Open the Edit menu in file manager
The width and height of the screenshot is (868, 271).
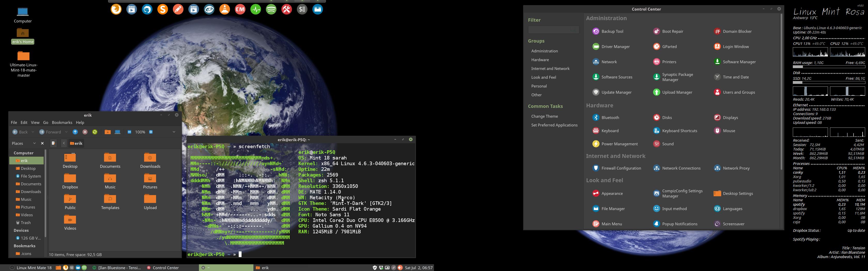(x=24, y=123)
